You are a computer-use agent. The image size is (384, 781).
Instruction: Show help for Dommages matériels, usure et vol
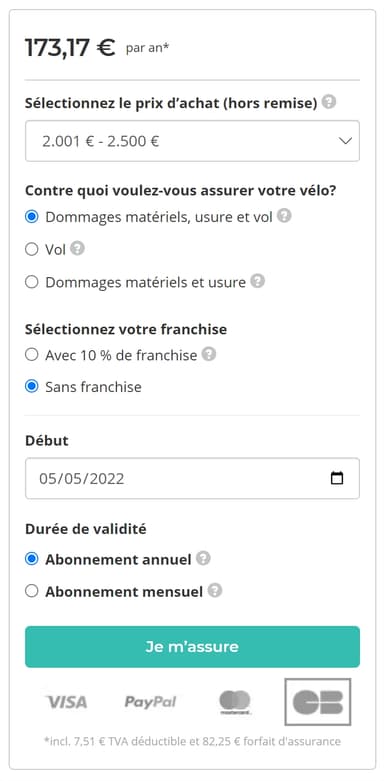point(284,216)
